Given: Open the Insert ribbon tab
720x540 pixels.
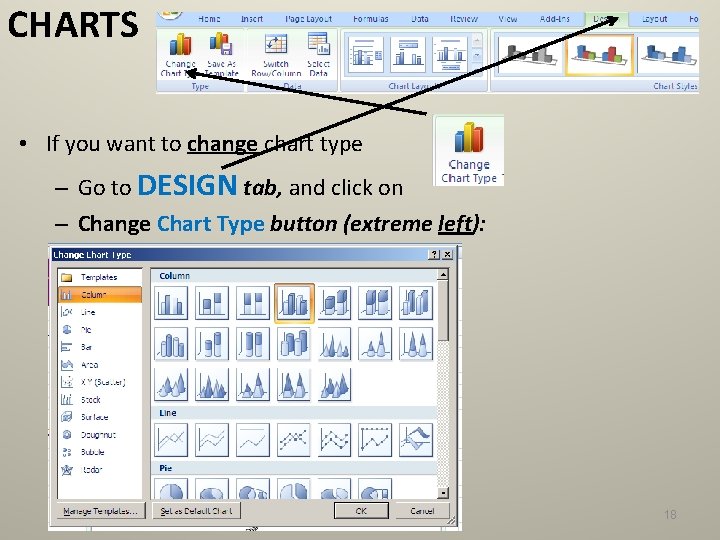Looking at the screenshot, I should click(x=252, y=19).
